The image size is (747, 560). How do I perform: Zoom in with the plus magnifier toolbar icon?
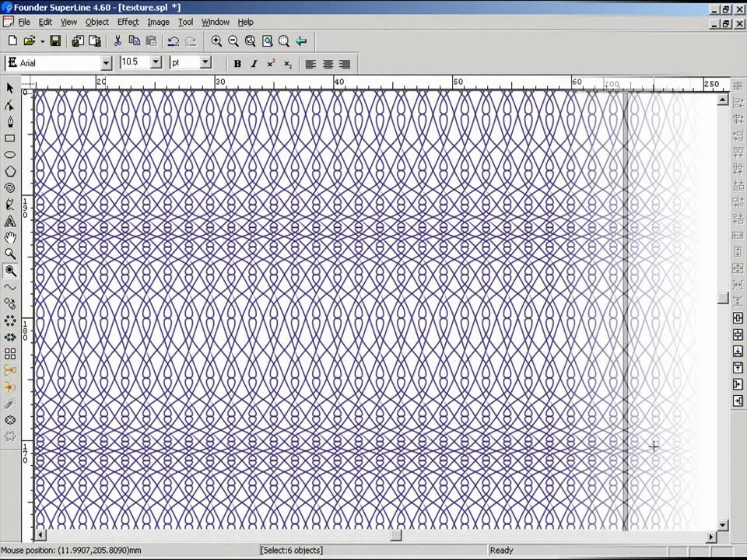click(216, 41)
